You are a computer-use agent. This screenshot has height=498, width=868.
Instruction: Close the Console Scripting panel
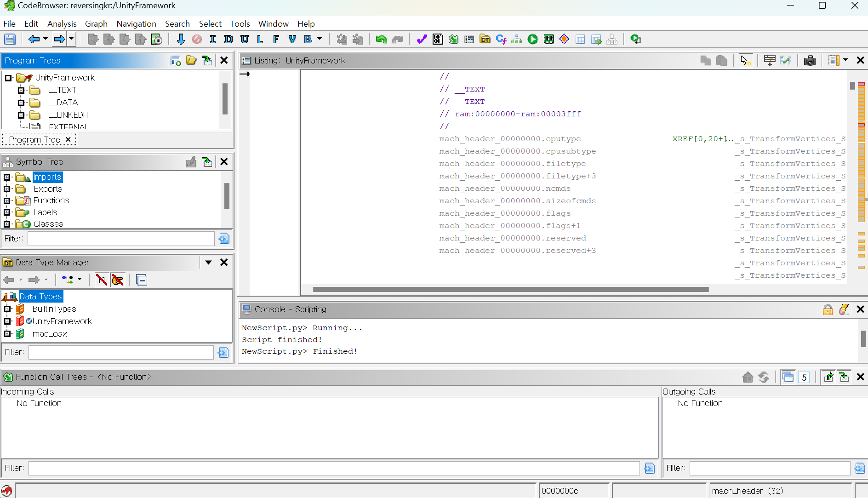click(860, 309)
